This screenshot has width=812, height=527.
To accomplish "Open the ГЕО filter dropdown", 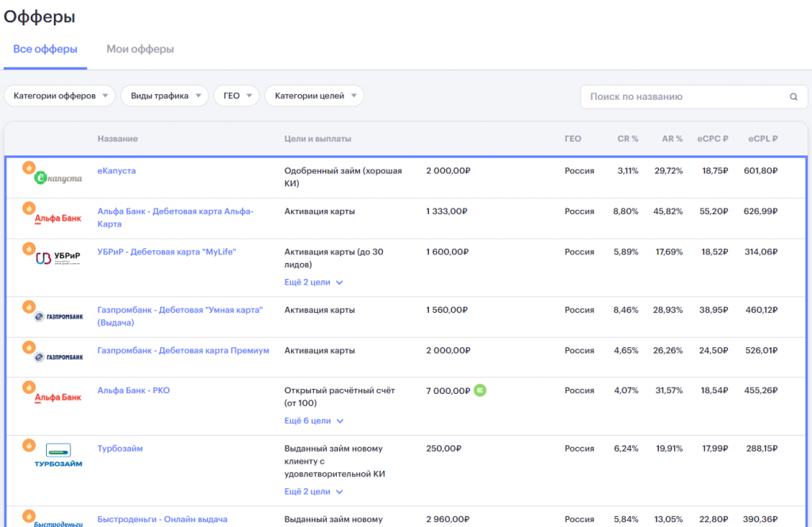I will [236, 96].
